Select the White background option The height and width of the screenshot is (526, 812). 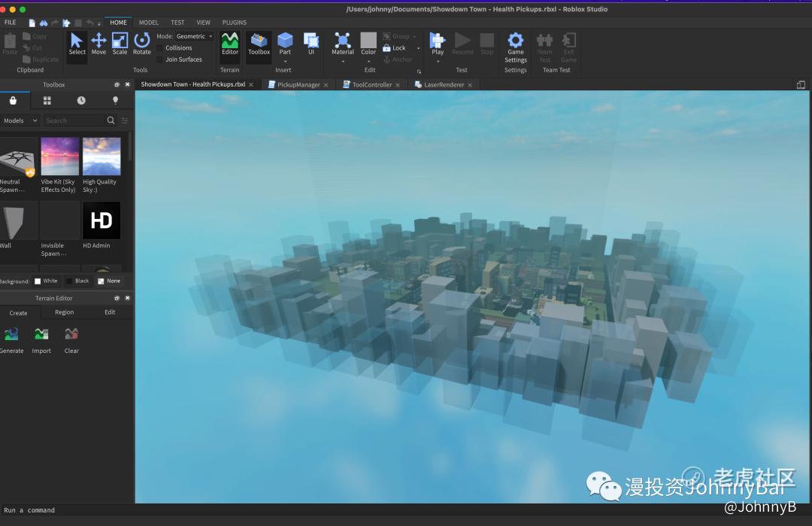(38, 281)
